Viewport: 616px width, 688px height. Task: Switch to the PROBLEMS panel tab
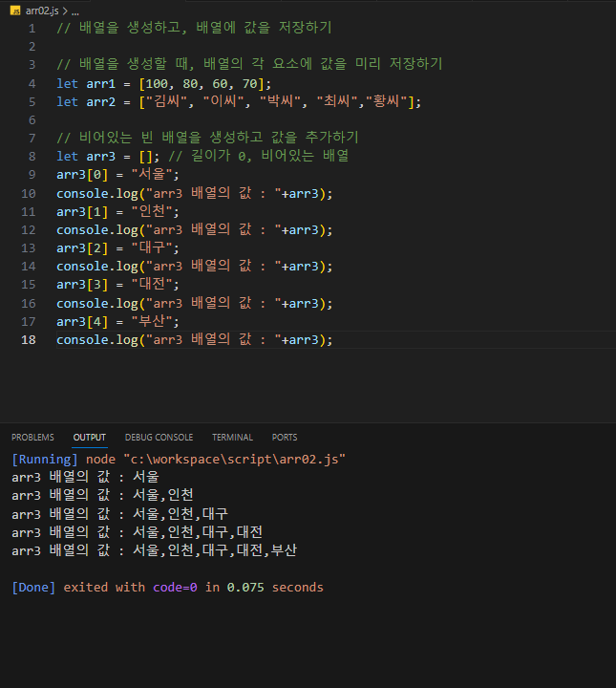pos(32,438)
